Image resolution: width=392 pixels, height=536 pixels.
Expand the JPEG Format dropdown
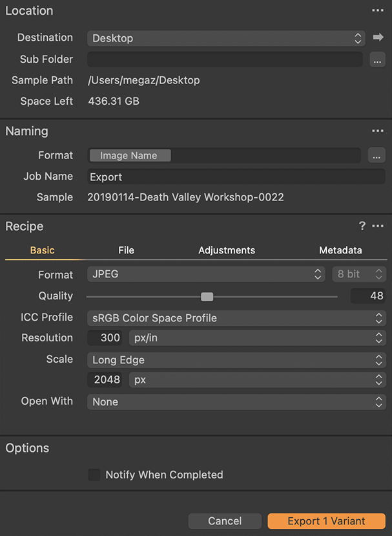pos(206,274)
